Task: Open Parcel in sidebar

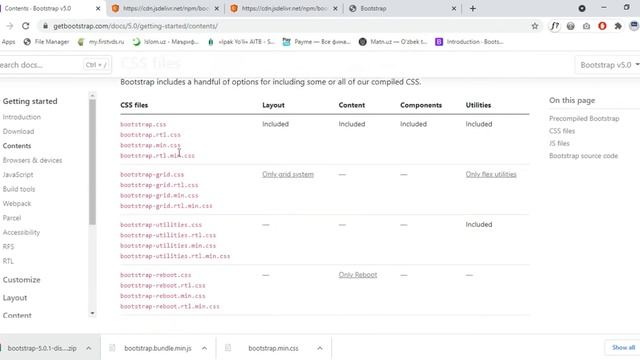Action: 11,218
